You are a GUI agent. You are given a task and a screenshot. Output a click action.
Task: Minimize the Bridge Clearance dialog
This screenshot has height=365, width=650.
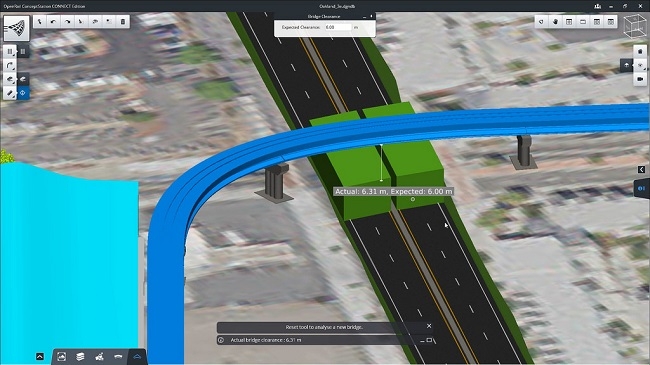tap(364, 17)
